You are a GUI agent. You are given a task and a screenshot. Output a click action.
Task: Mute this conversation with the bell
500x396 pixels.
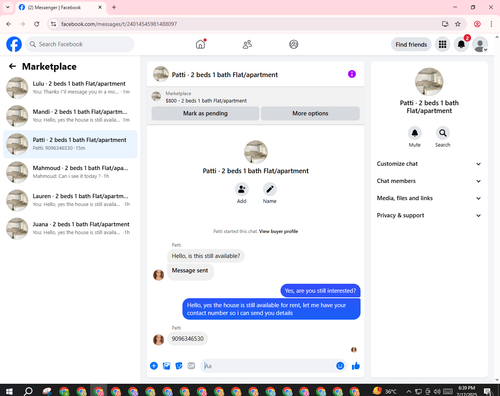[x=415, y=133]
